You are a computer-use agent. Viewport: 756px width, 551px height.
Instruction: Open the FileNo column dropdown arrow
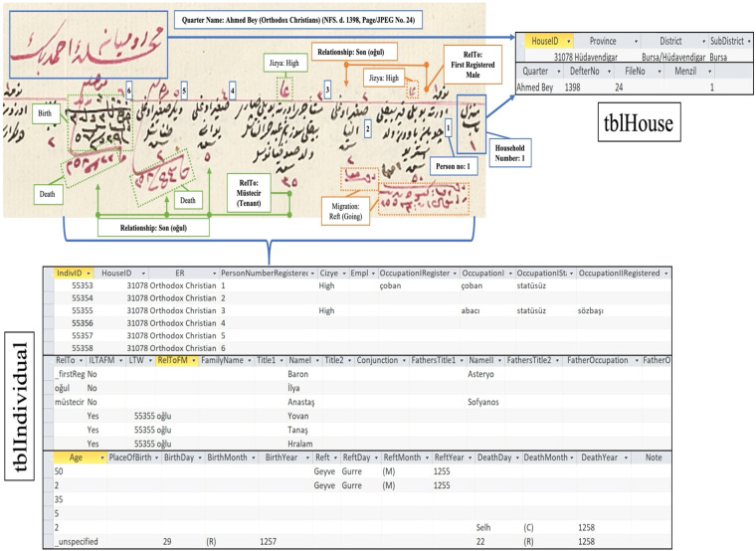point(660,72)
